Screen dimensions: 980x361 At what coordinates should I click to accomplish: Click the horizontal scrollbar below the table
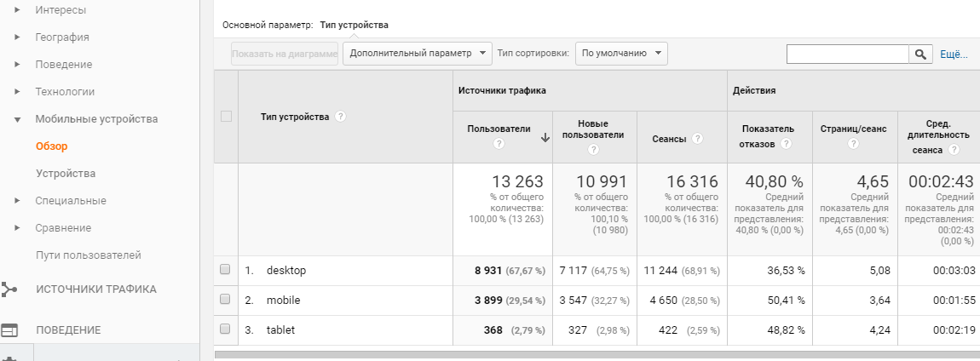pos(597,355)
